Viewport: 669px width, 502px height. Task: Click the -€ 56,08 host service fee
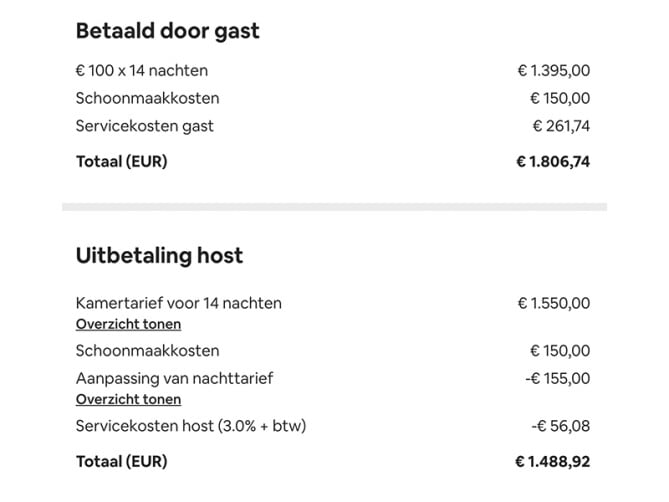[x=561, y=426]
